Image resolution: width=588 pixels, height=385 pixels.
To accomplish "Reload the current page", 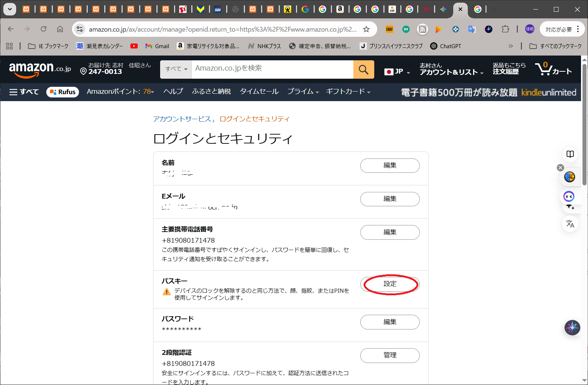I will 43,29.
